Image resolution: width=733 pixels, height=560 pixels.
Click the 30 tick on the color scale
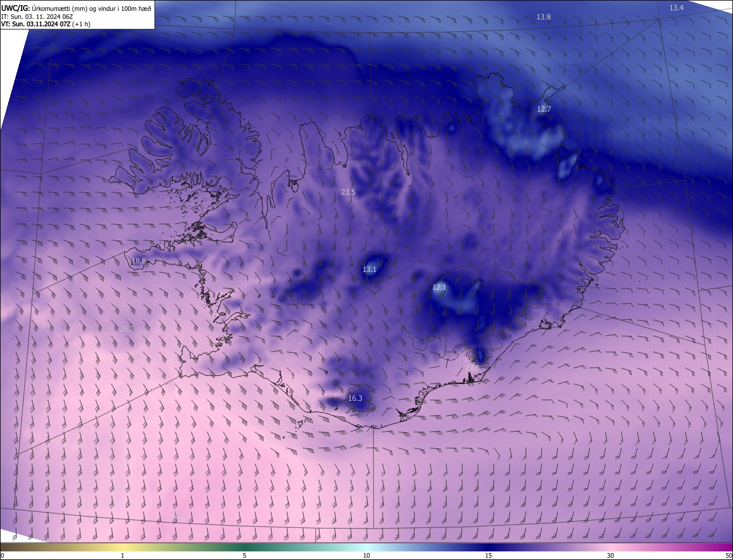point(610,555)
